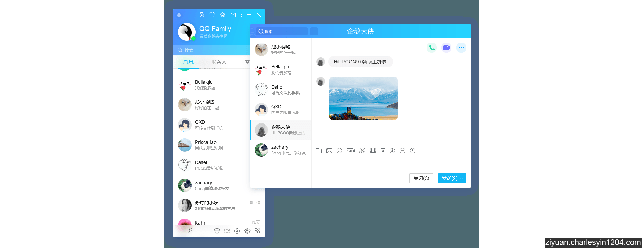Select QXD in chat window sidebar
This screenshot has height=248, width=644.
point(281,109)
